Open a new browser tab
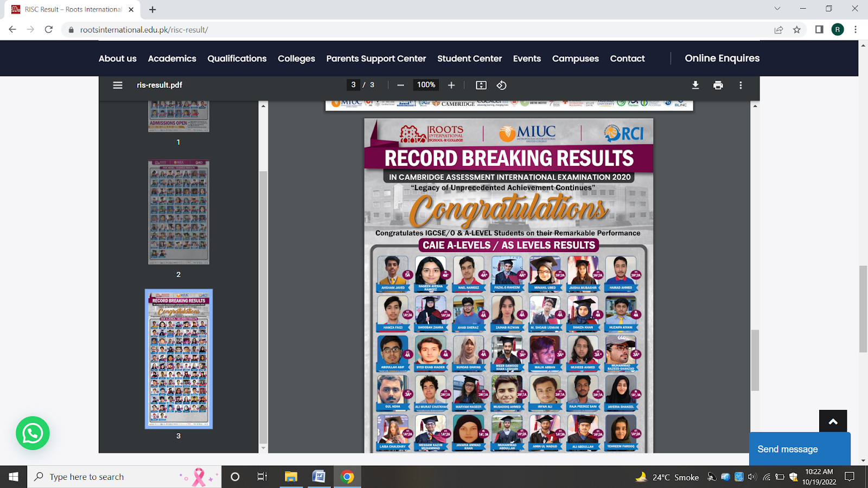 152,10
